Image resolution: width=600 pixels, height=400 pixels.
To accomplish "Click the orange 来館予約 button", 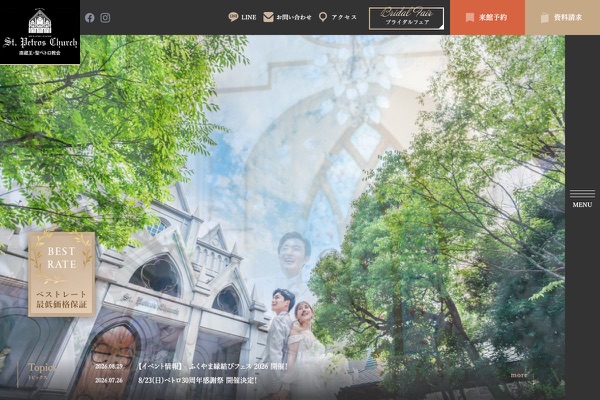I will (x=488, y=17).
